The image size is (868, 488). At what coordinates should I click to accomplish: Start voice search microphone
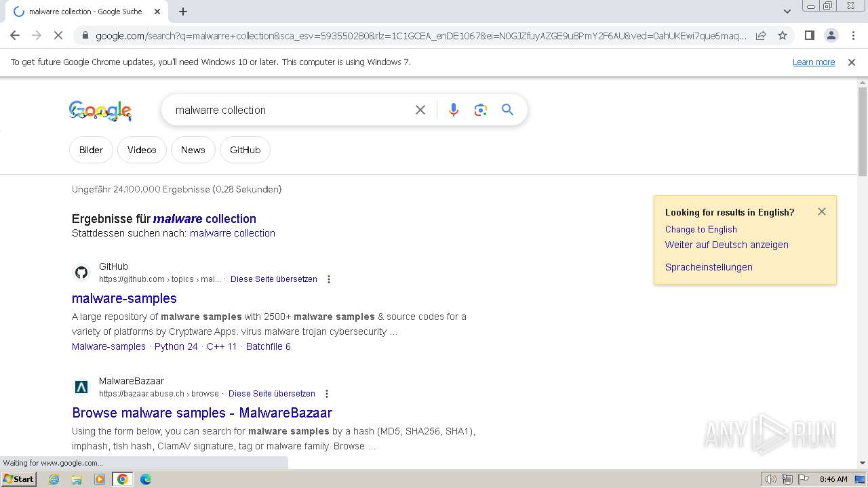pyautogui.click(x=454, y=110)
